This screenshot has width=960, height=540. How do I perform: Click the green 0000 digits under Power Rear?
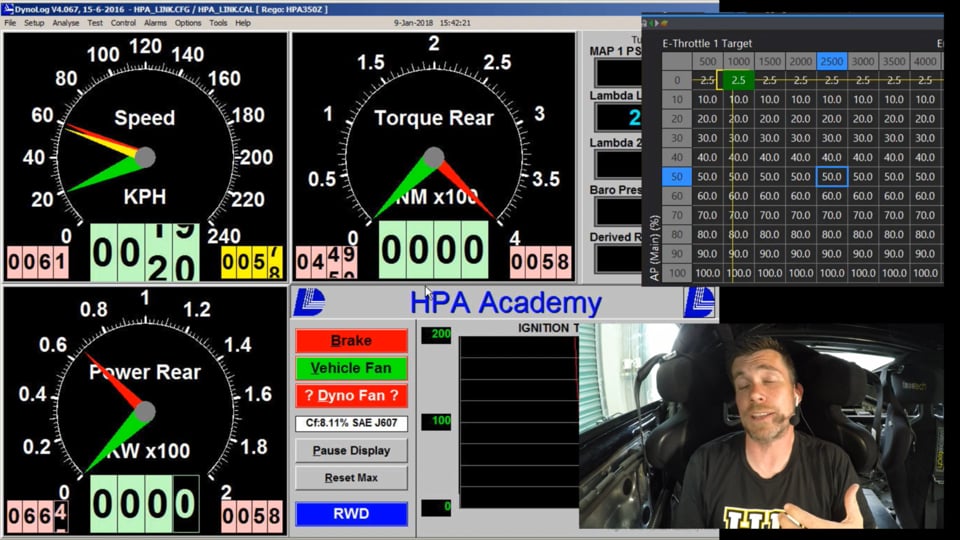coord(145,504)
